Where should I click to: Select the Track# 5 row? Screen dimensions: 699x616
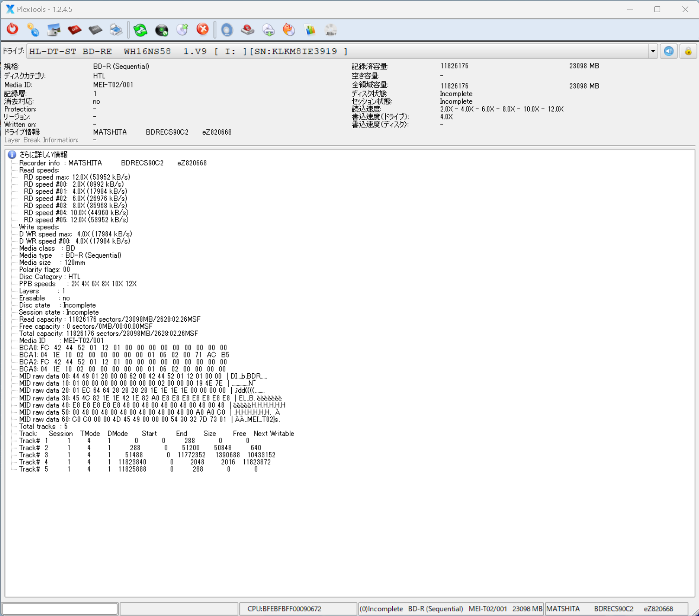(139, 469)
